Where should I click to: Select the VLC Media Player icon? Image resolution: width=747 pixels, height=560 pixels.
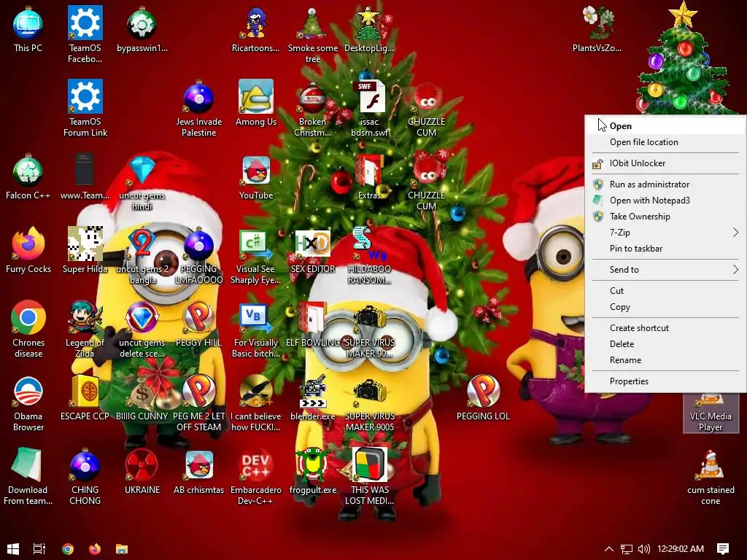click(x=711, y=413)
